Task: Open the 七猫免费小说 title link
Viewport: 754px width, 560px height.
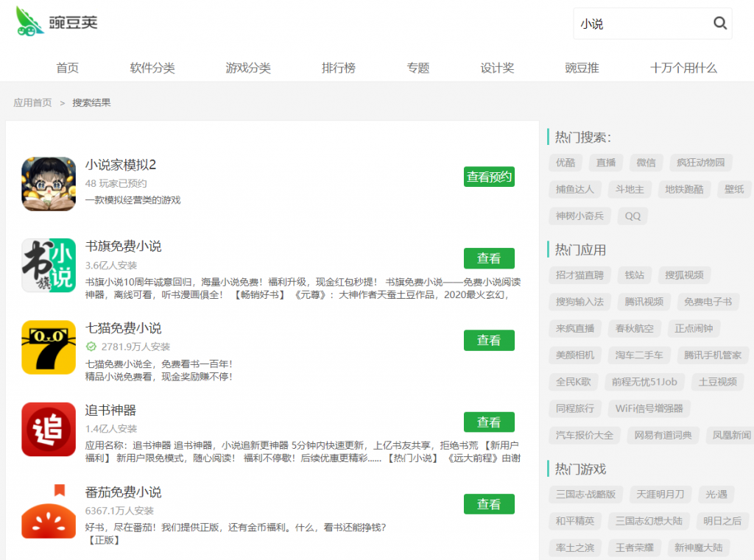Action: tap(123, 328)
